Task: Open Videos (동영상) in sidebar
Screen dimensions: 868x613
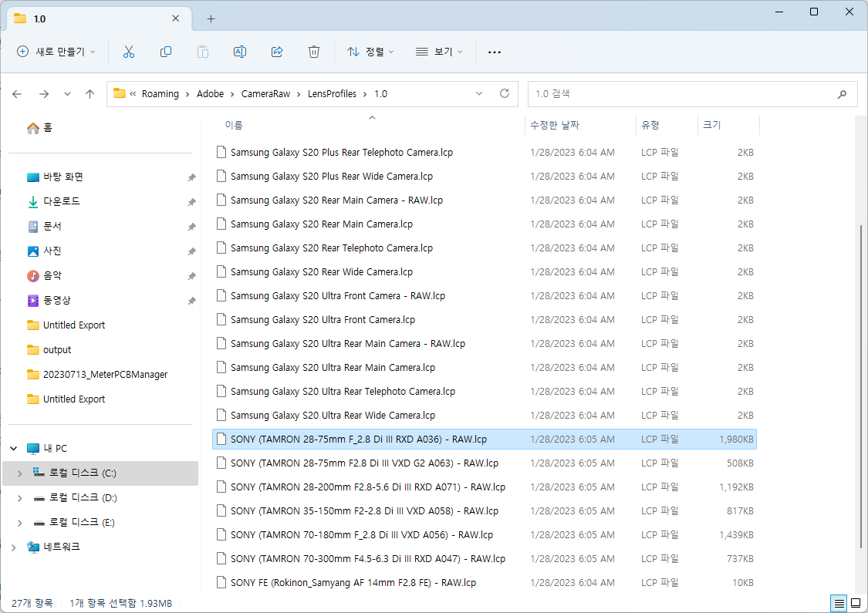Action: coord(49,301)
